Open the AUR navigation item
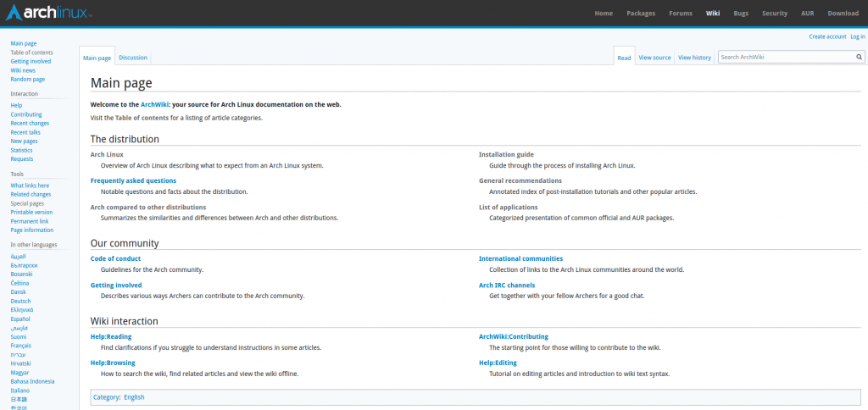868x410 pixels. tap(807, 14)
